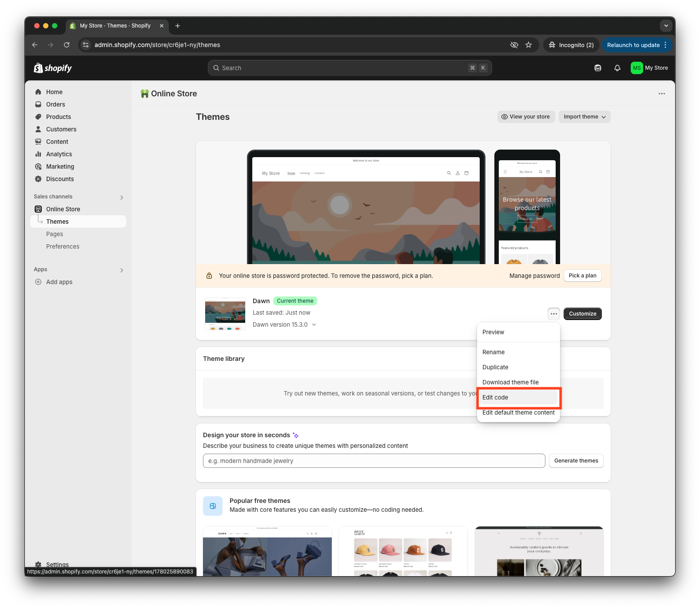700x609 pixels.
Task: Focus the theme description input field
Action: pos(374,461)
